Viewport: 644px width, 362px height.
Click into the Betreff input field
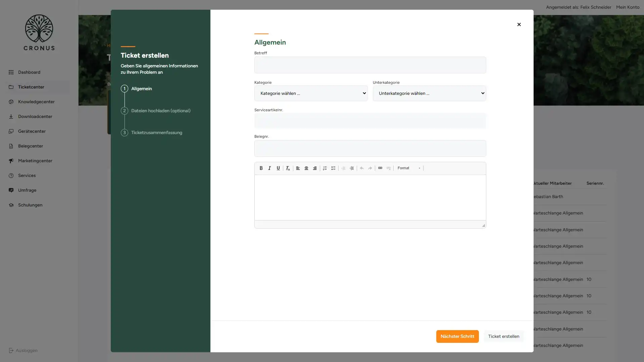pyautogui.click(x=370, y=65)
